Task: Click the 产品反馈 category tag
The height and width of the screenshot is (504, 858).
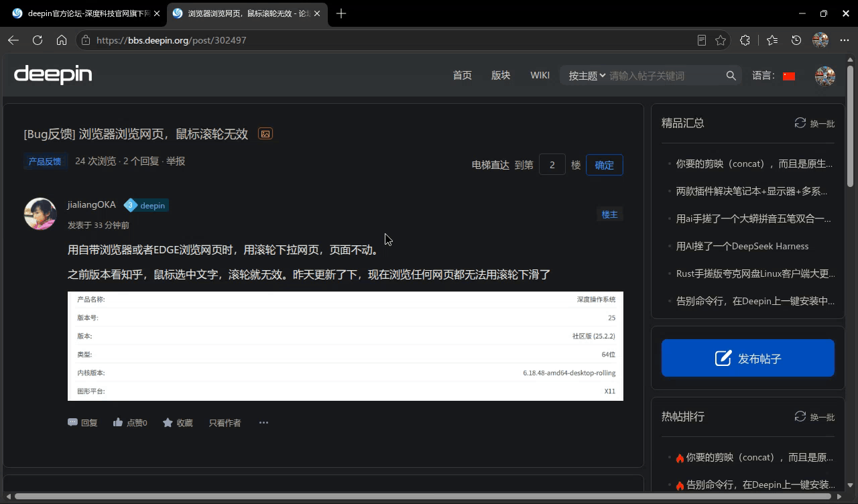Action: (45, 162)
